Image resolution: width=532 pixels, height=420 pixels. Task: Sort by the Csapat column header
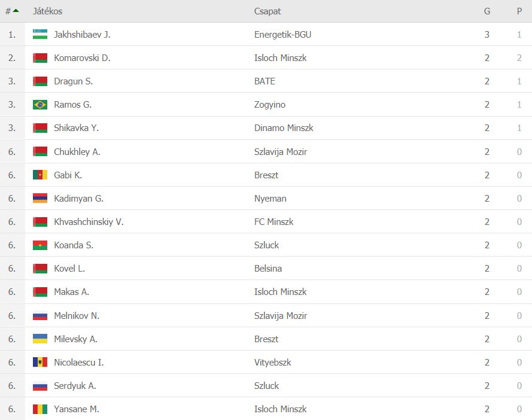267,11
